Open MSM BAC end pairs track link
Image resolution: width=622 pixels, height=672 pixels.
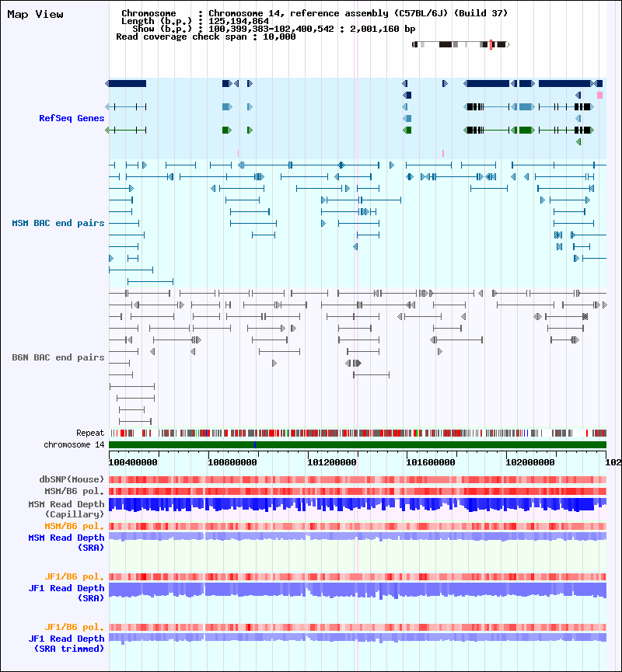pos(58,223)
